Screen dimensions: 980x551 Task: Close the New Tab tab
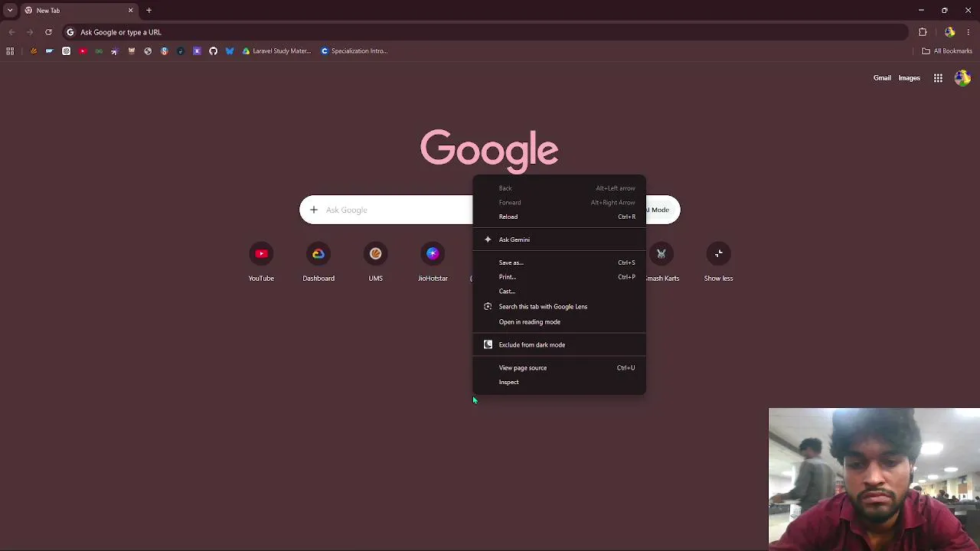130,10
